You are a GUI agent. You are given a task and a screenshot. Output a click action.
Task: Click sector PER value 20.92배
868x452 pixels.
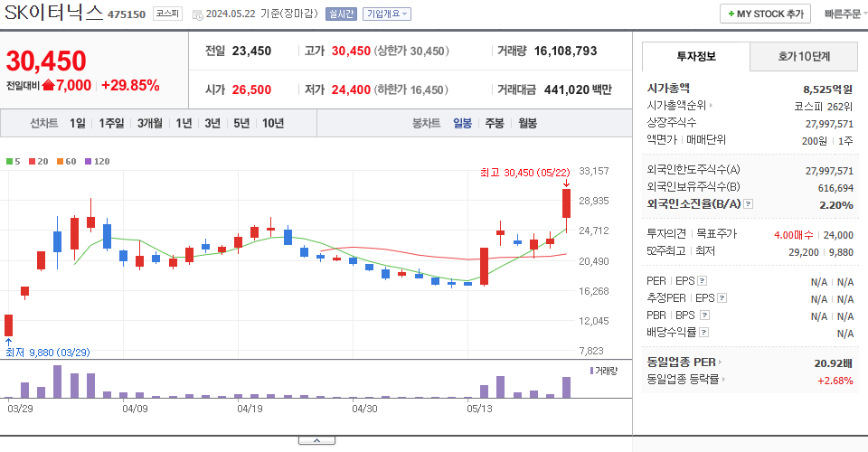coord(833,363)
